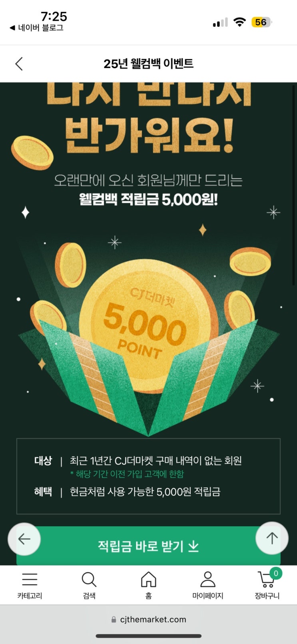Open 마이페이지 person icon

click(208, 579)
